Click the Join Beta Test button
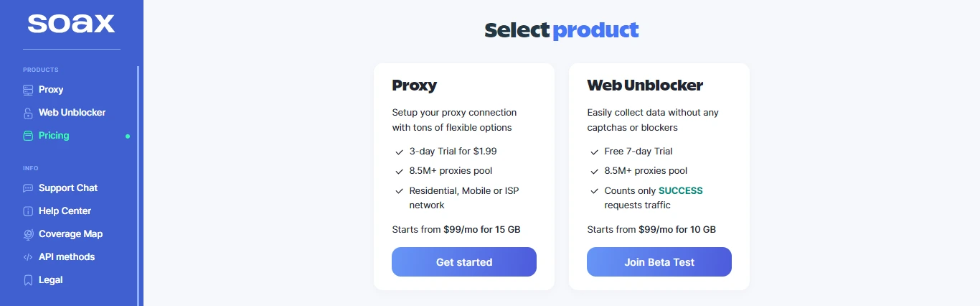 point(659,262)
